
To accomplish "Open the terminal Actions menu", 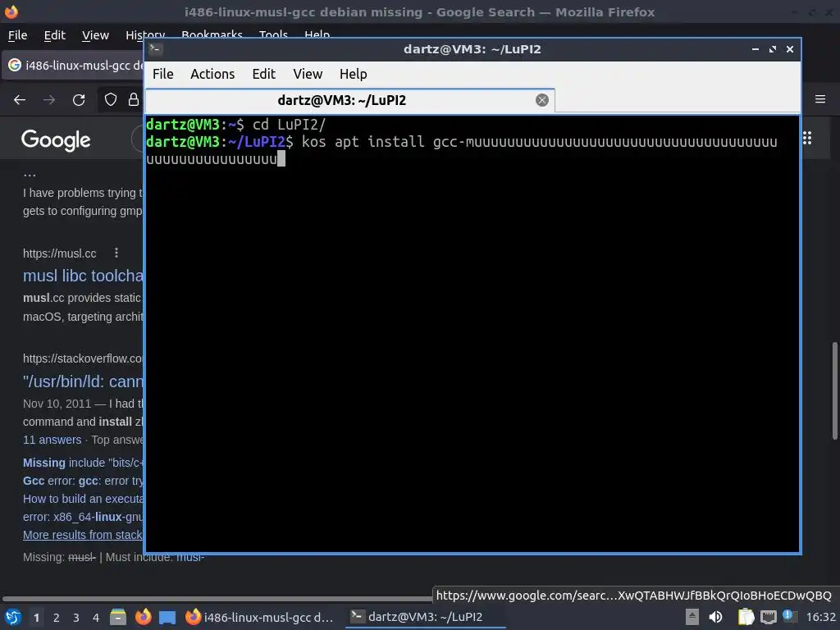I will click(212, 74).
